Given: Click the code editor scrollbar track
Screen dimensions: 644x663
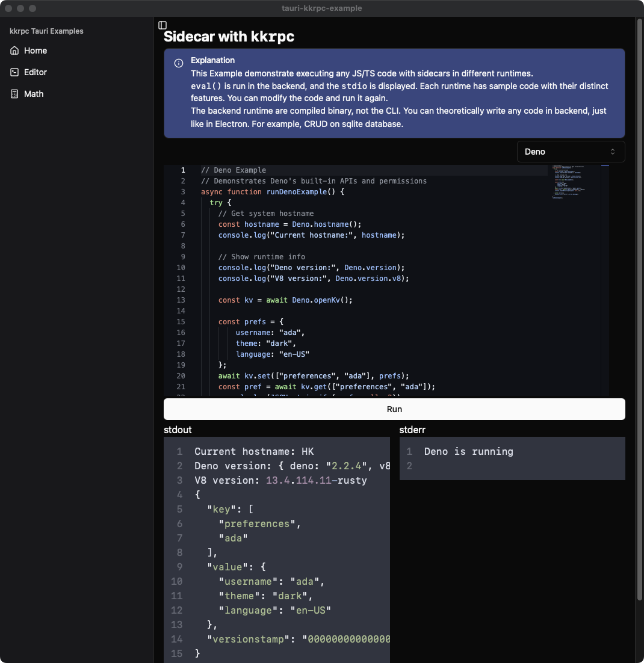Looking at the screenshot, I should (605, 281).
